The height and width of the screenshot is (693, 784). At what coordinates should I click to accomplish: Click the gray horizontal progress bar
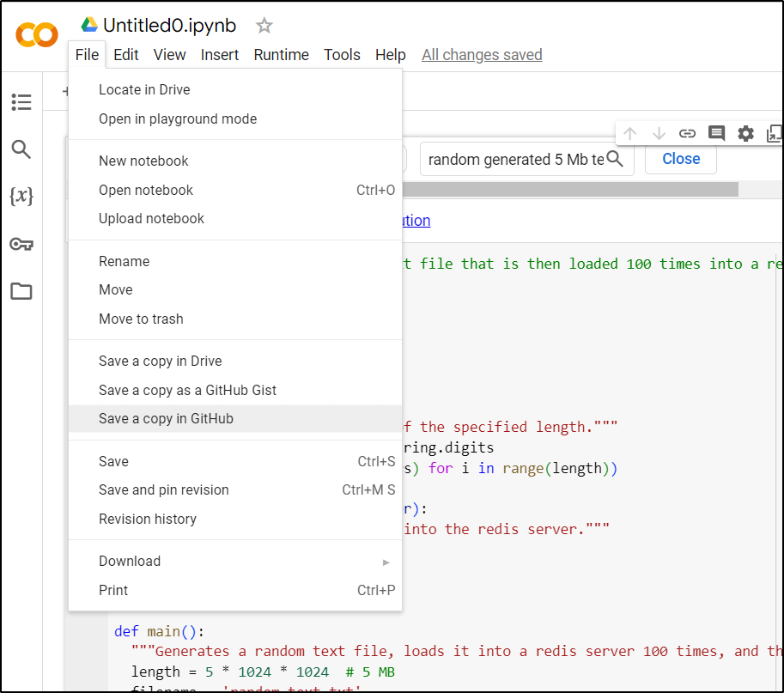click(570, 190)
